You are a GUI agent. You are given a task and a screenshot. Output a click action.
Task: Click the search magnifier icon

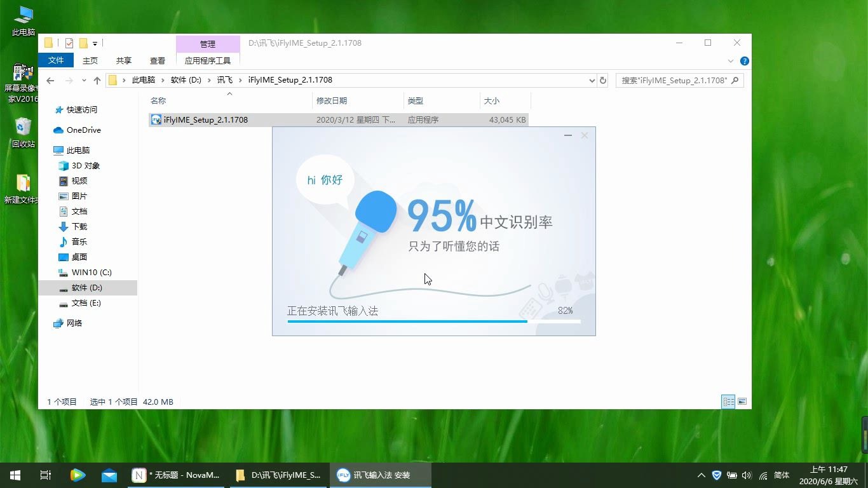[735, 81]
